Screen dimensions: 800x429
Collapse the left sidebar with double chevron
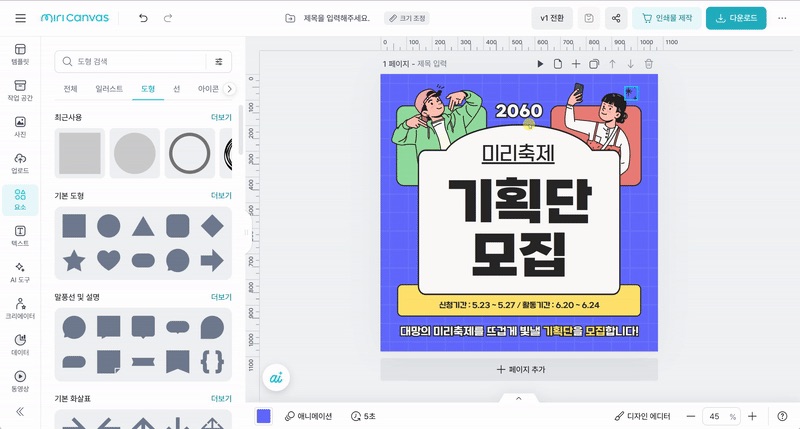pos(20,411)
